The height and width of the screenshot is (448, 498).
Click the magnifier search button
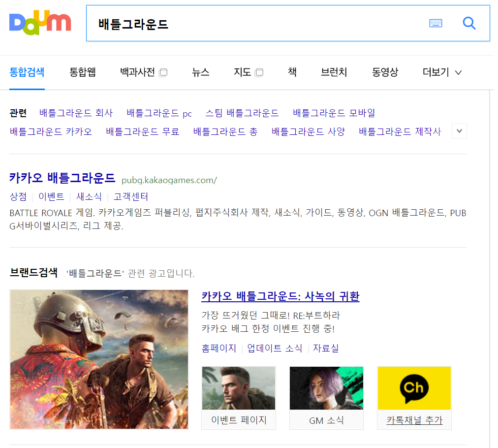tap(469, 23)
